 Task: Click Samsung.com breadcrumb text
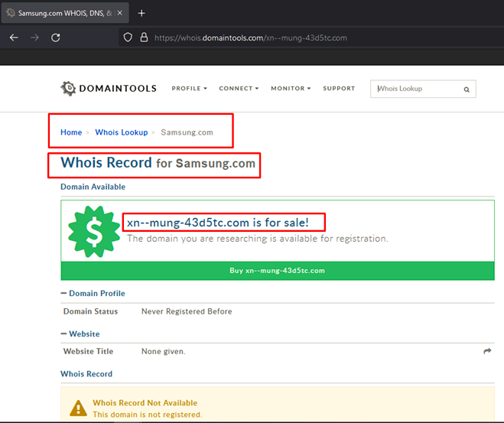coord(187,132)
